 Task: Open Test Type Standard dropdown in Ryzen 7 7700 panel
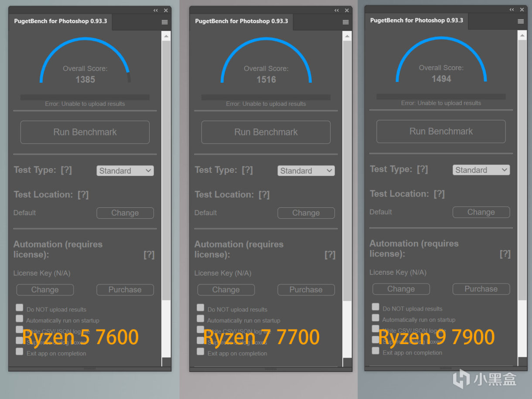(x=306, y=171)
